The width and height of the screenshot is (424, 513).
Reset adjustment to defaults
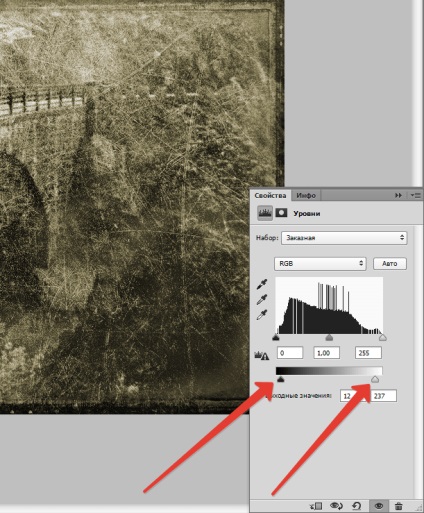(x=357, y=506)
